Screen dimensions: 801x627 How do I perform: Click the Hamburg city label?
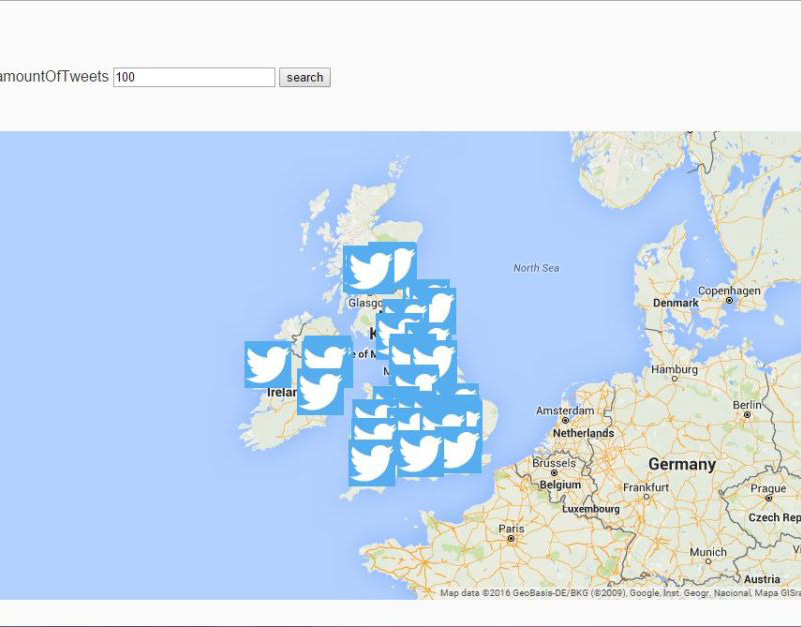coord(674,369)
